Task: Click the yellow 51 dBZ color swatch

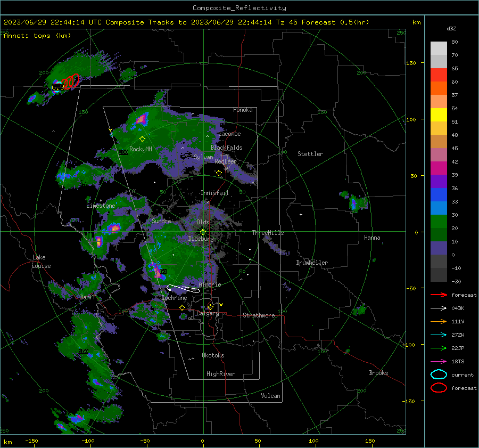Action: 439,115
